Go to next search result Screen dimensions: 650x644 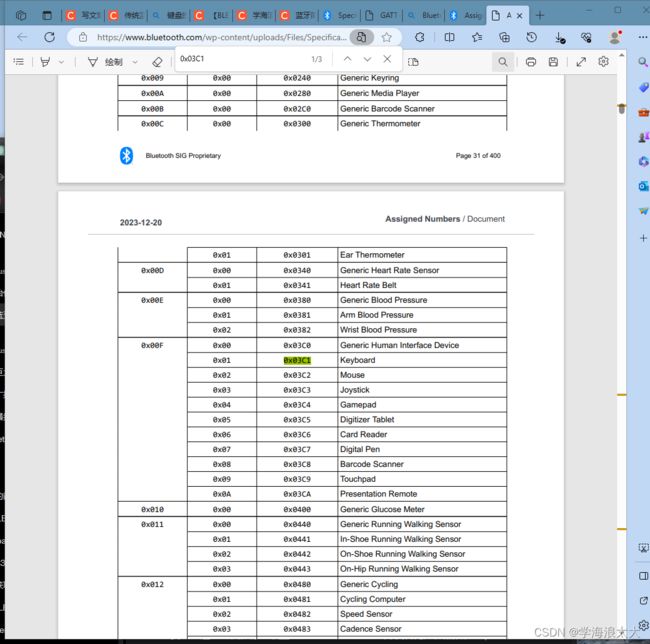tap(367, 59)
